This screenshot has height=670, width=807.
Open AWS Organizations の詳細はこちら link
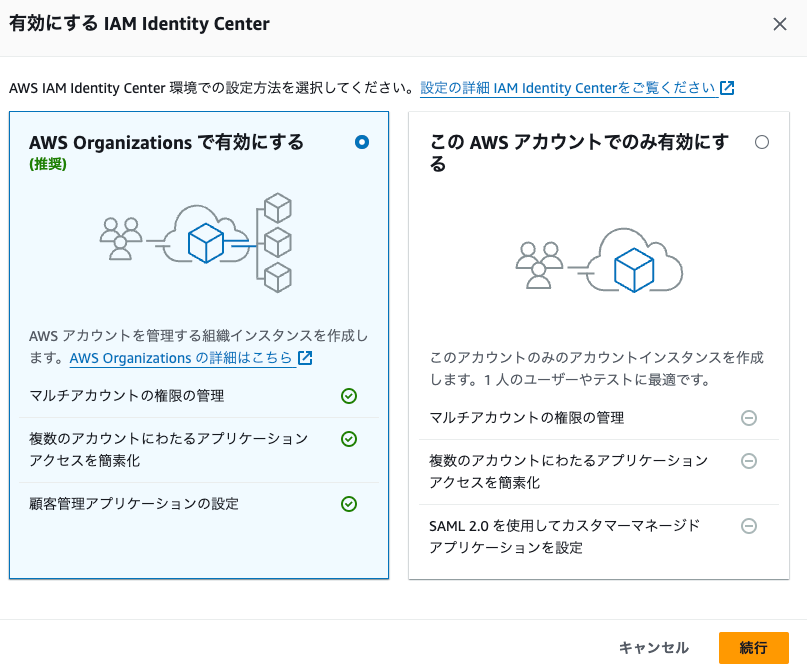coord(181,358)
